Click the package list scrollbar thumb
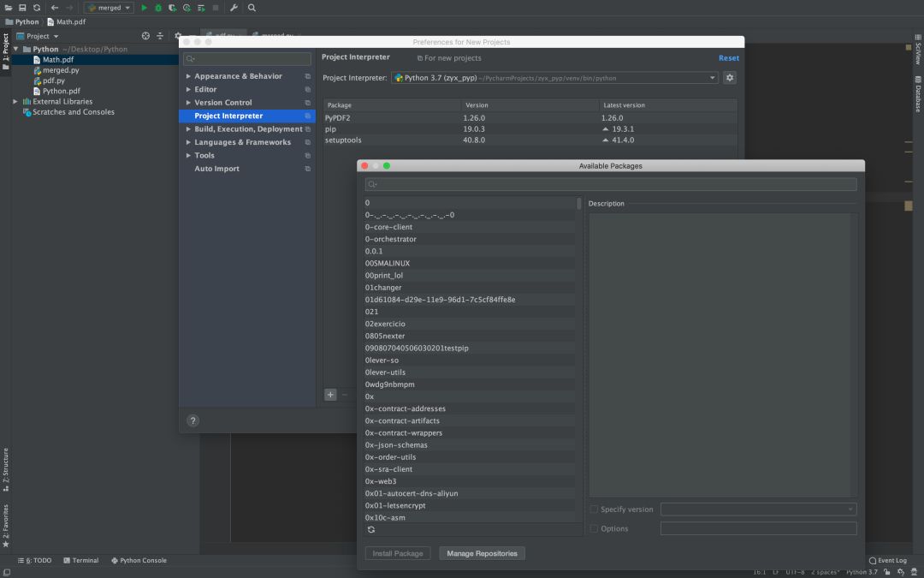Screen dimensions: 924x578 [578, 204]
